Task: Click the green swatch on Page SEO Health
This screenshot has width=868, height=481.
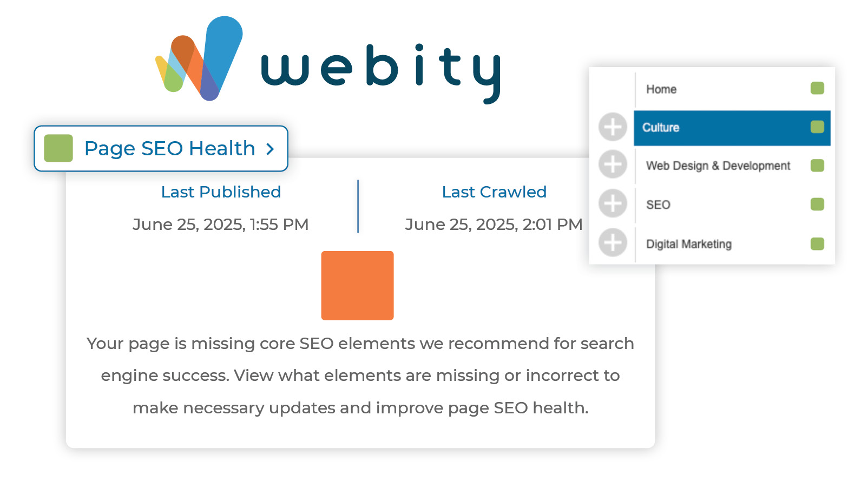Action: (58, 149)
